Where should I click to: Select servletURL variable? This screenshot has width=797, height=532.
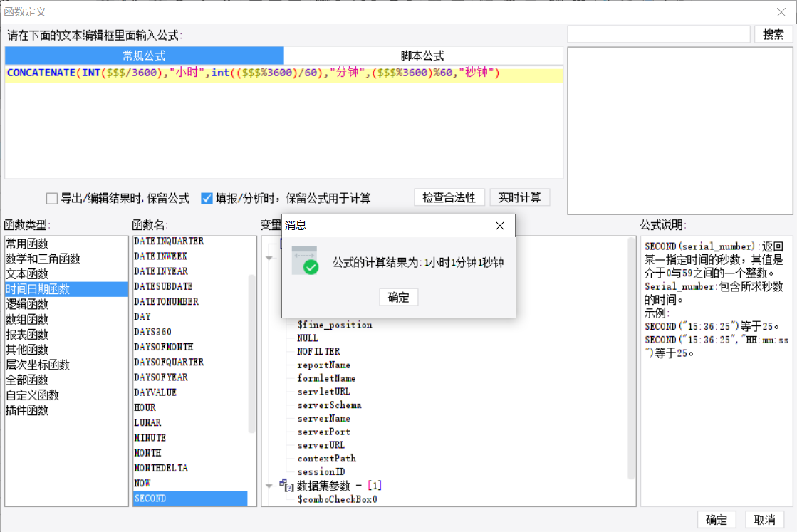point(324,391)
